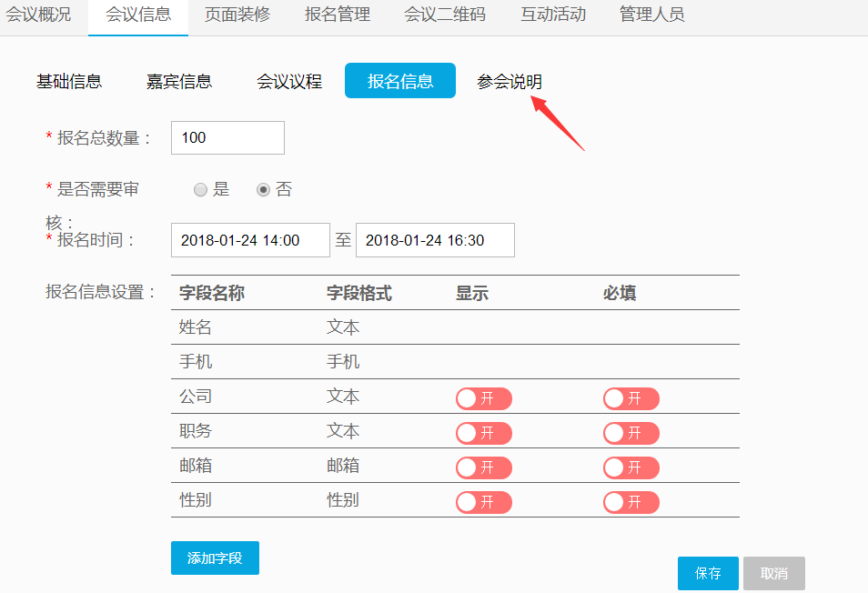Toggle 显示 switch for 公司 row
The image size is (868, 593).
(x=484, y=399)
